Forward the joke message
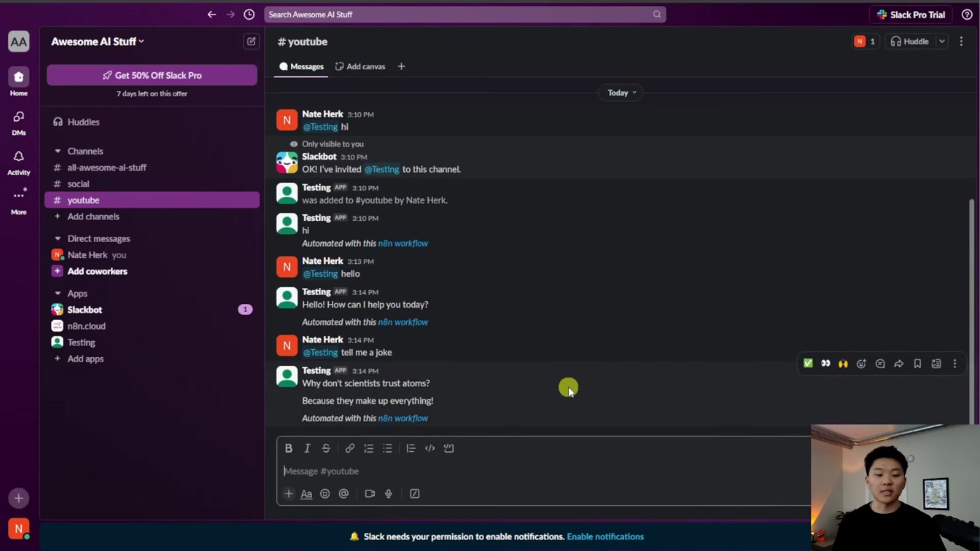 [899, 364]
